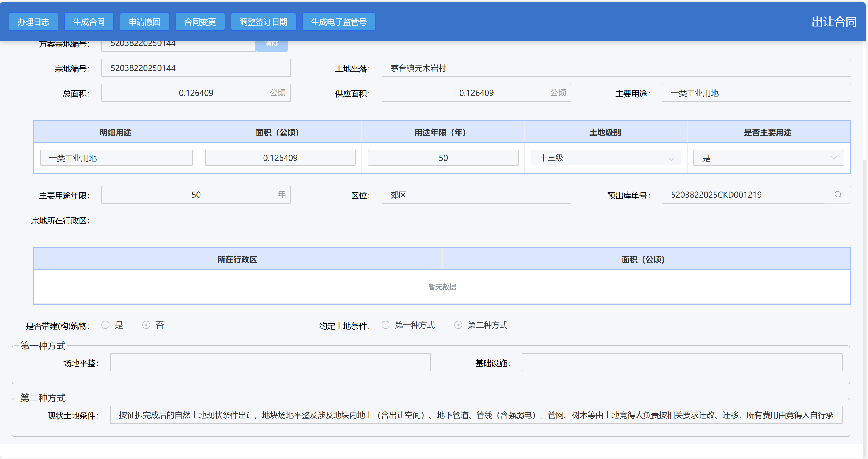Select 否 radio for 是否带建(构)筑物
This screenshot has height=459, width=868.
[146, 325]
